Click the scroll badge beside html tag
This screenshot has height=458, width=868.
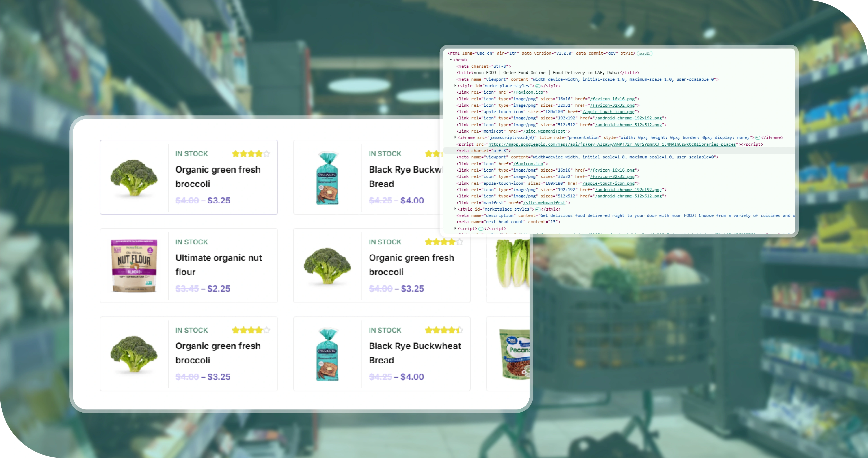[644, 54]
